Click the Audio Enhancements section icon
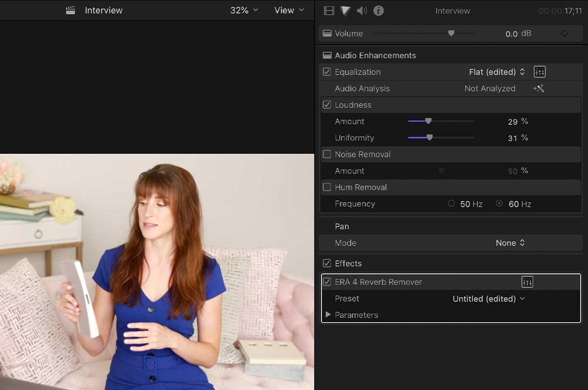The height and width of the screenshot is (390, 588). pos(327,55)
